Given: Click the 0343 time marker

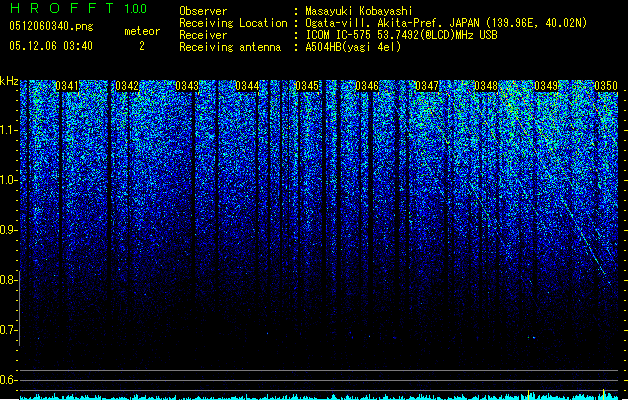Looking at the screenshot, I should pos(187,86).
